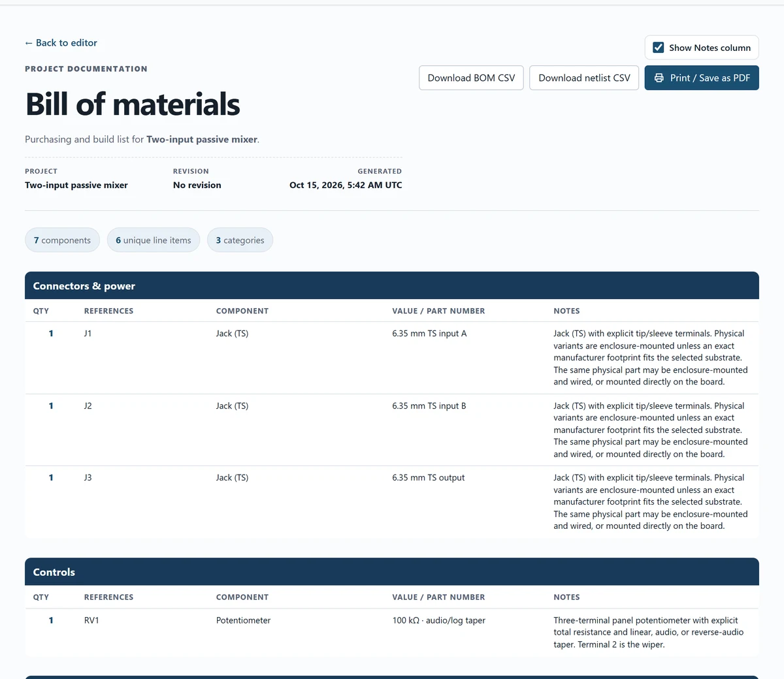Screen dimensions: 784x679
Task: Click COMPONENT header in Controls table
Action: [242, 597]
